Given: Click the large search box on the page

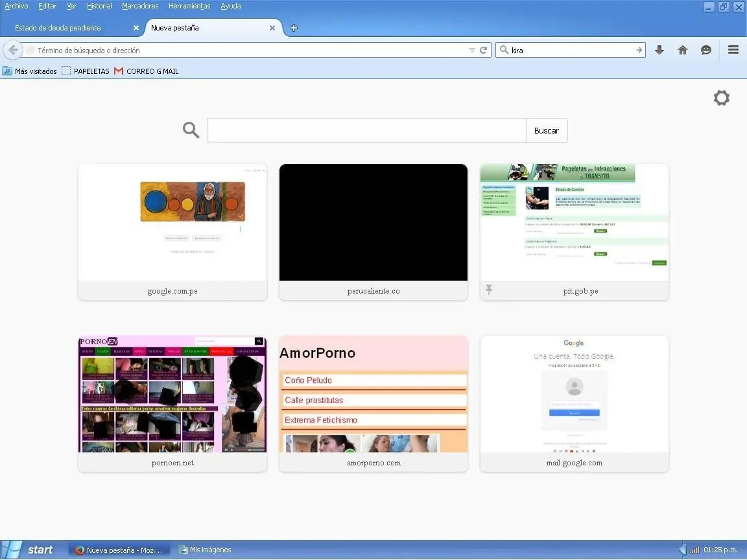Looking at the screenshot, I should coord(367,130).
